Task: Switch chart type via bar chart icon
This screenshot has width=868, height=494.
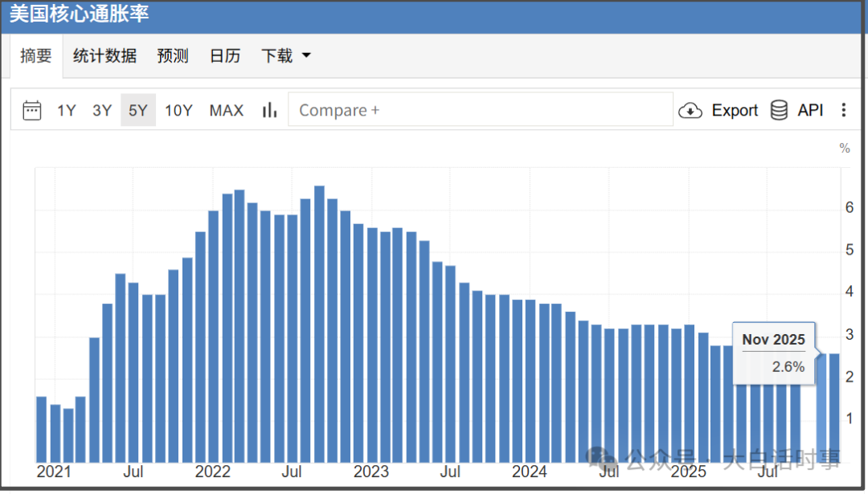Action: pos(269,110)
